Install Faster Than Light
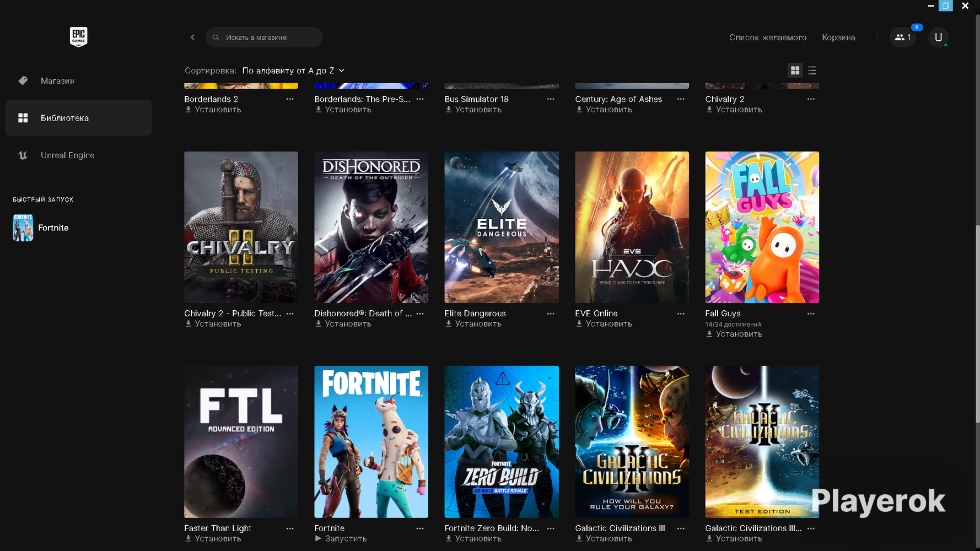This screenshot has height=551, width=980. click(213, 539)
